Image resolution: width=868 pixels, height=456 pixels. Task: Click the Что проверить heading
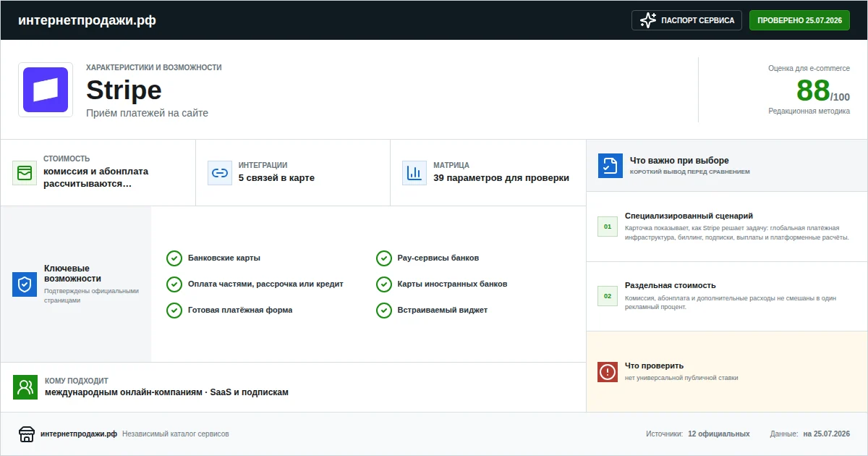(x=654, y=366)
